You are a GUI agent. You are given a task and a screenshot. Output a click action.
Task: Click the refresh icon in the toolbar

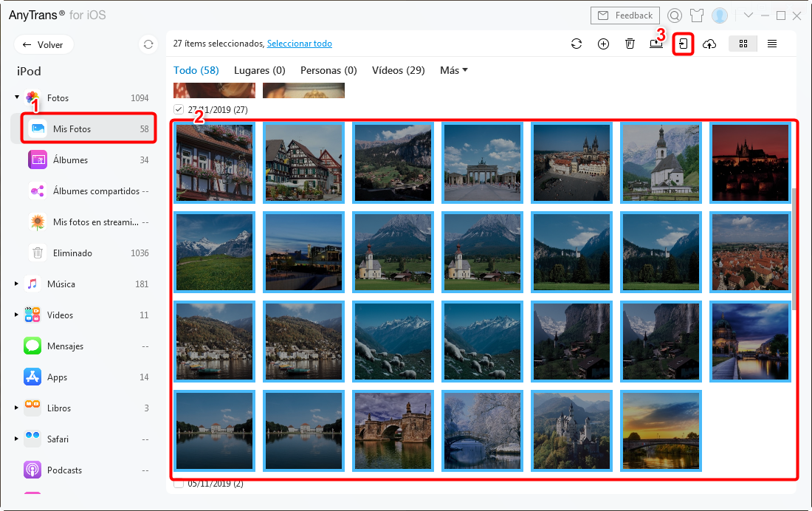tap(577, 44)
